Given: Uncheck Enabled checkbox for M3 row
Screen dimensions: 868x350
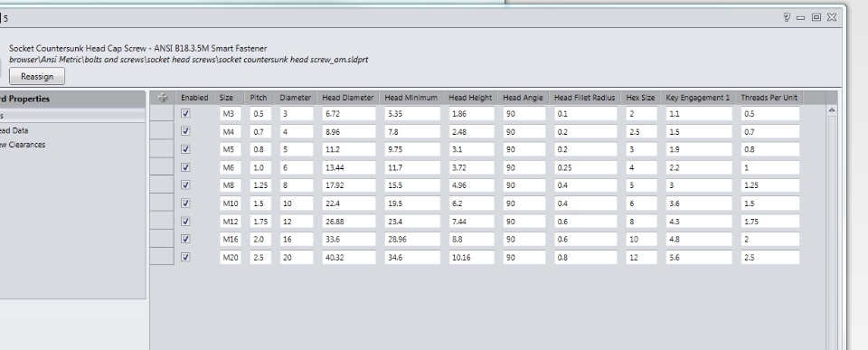Looking at the screenshot, I should (185, 113).
